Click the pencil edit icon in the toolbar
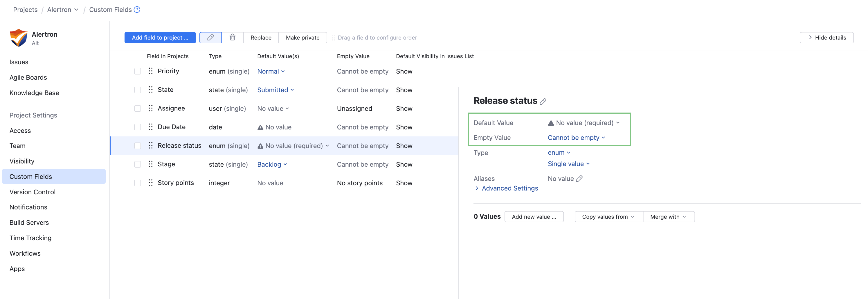 click(x=210, y=38)
